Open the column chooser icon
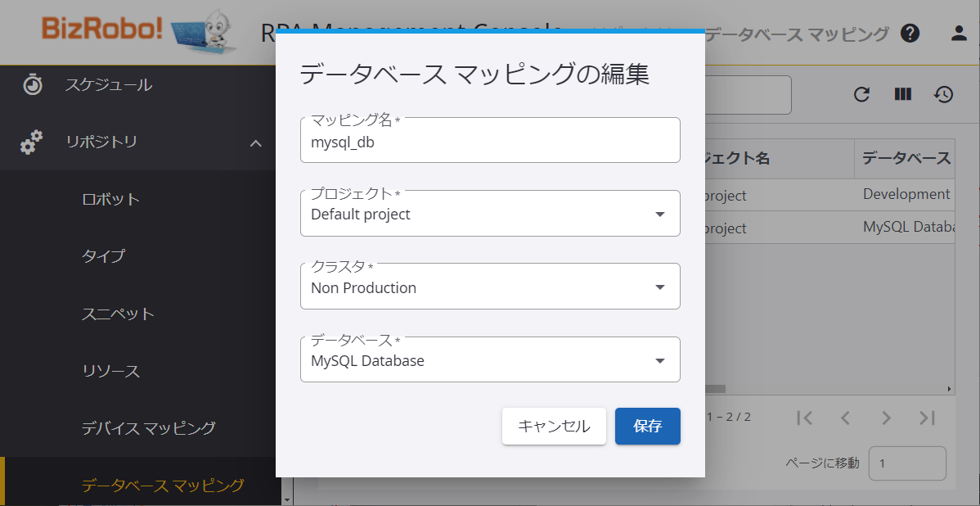 coord(902,94)
